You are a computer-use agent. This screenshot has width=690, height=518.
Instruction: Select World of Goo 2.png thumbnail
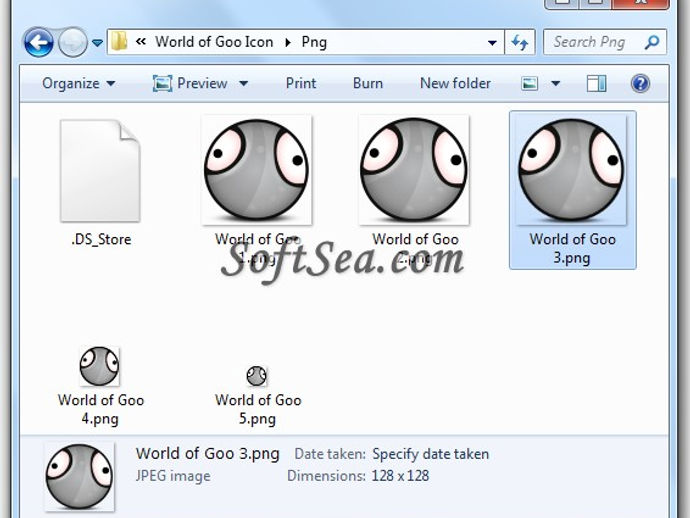point(414,170)
